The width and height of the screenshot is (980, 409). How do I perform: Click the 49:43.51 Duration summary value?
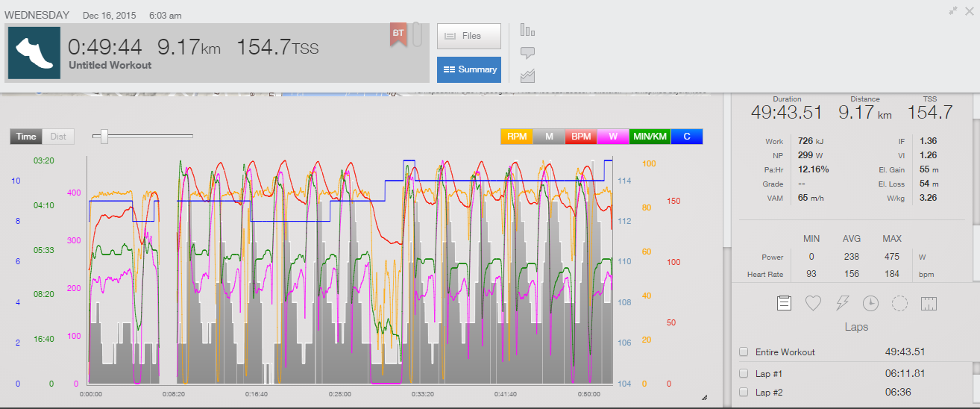coord(787,113)
